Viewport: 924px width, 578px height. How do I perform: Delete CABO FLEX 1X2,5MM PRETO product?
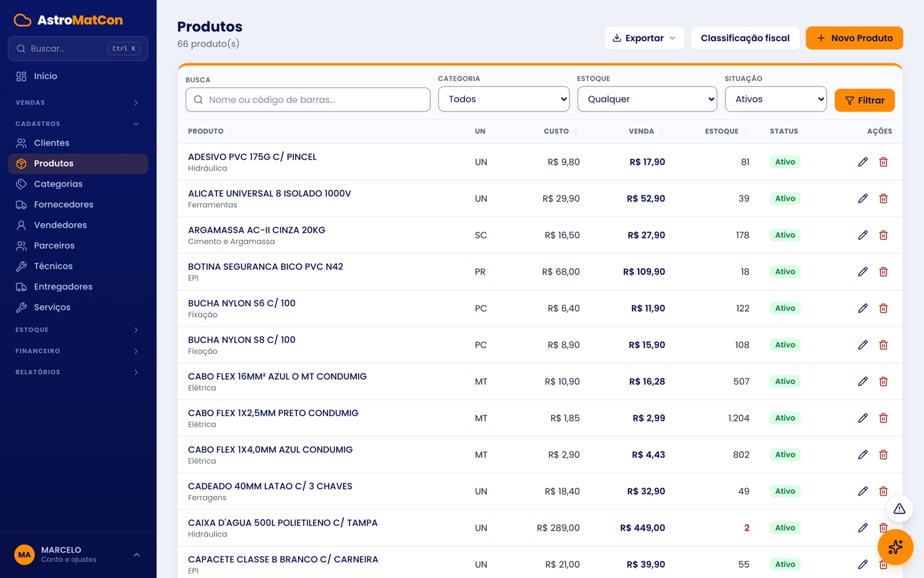[883, 418]
